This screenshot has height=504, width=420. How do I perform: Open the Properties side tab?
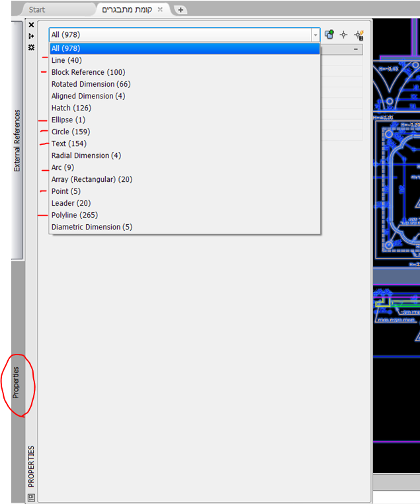coord(16,382)
